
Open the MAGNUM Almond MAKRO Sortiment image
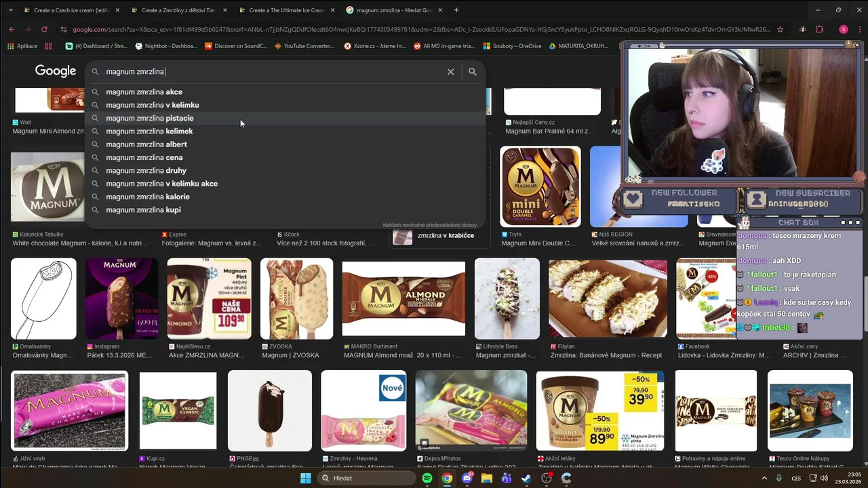[x=403, y=298]
